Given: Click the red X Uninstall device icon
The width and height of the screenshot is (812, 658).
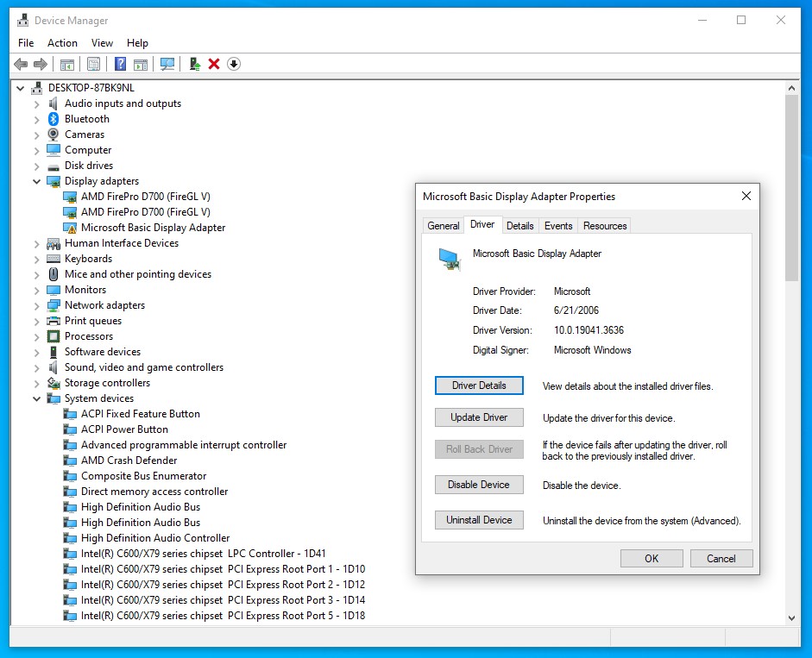Looking at the screenshot, I should coord(214,64).
